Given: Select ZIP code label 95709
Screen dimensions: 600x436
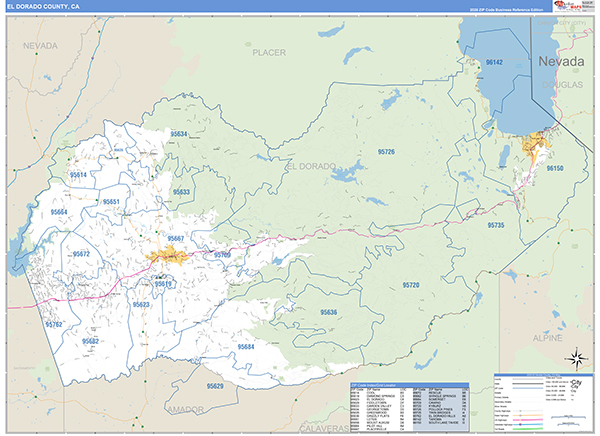Looking at the screenshot, I should point(222,255).
